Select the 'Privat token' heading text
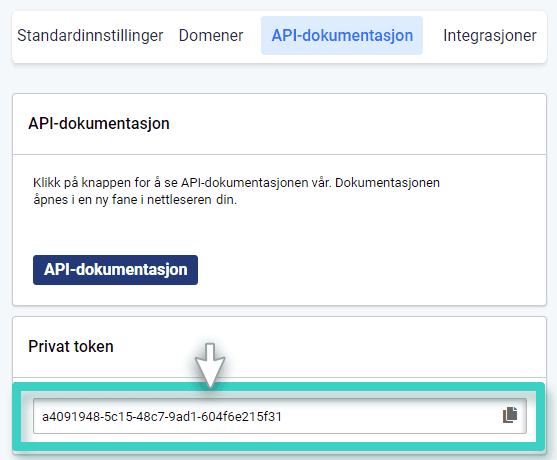Image resolution: width=557 pixels, height=460 pixels. (71, 346)
